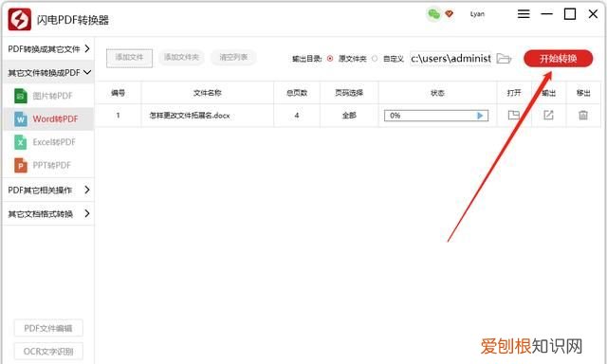Minimize the converter window
Screen dimensions: 607x364
[546, 14]
